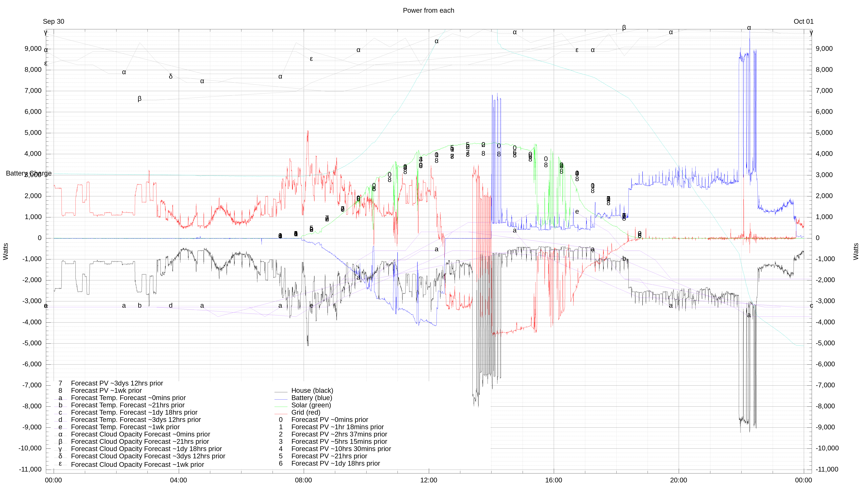Select legend entry "Battery (blue)"

coord(312,398)
